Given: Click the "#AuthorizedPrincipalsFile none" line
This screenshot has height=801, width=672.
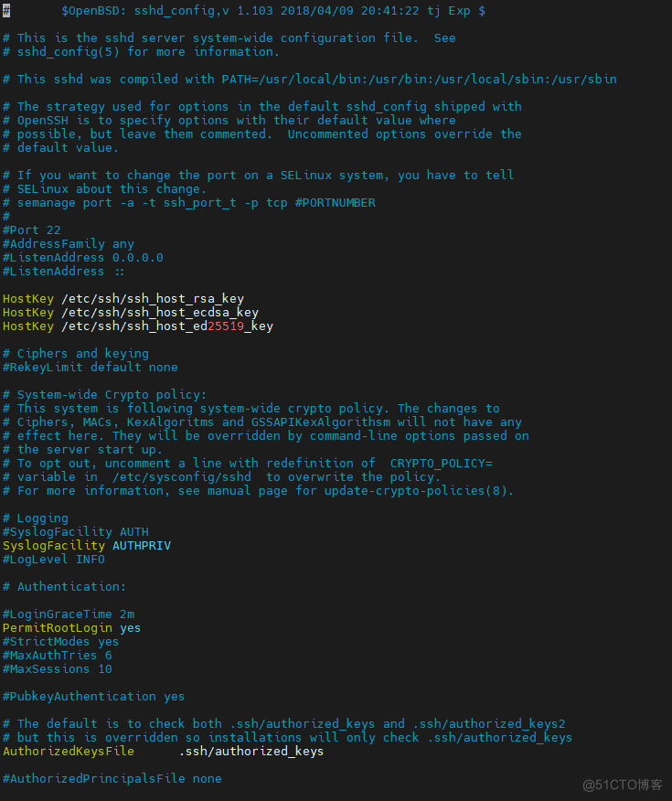Looking at the screenshot, I should pos(112,779).
